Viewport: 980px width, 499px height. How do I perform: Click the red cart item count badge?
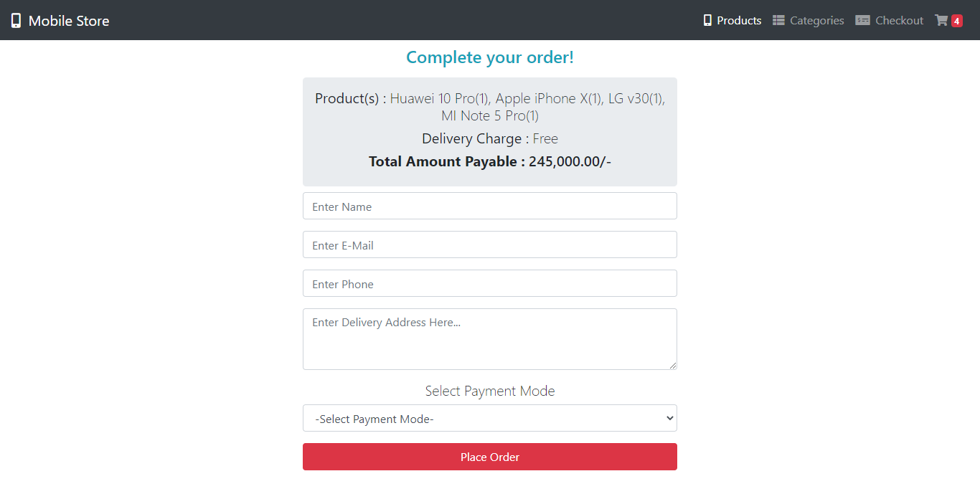coord(956,21)
